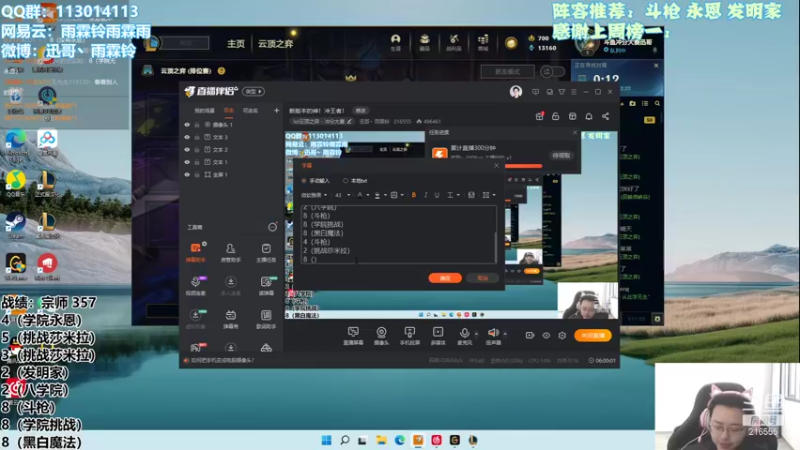Open the gift box icon with red badge
Image resolution: width=800 pixels, height=450 pixels.
click(x=539, y=116)
